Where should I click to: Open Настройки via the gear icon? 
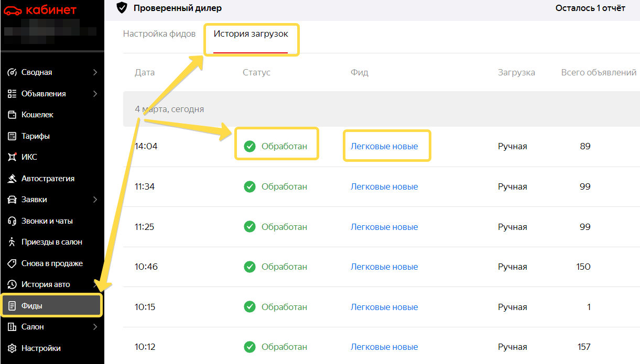[x=12, y=348]
